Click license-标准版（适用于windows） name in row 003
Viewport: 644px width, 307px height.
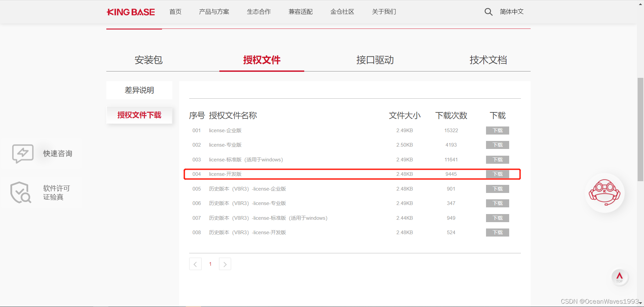(x=246, y=160)
